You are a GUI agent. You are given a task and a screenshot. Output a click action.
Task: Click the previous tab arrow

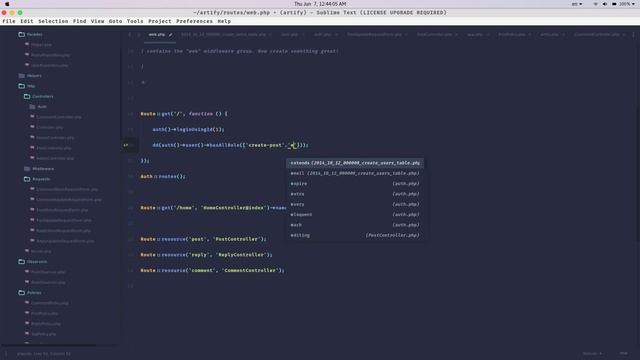click(130, 35)
